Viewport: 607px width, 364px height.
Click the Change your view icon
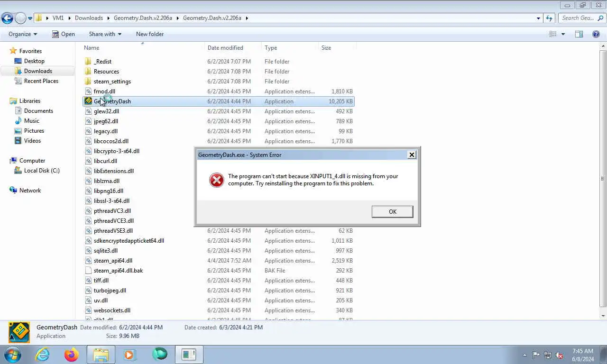click(x=553, y=34)
